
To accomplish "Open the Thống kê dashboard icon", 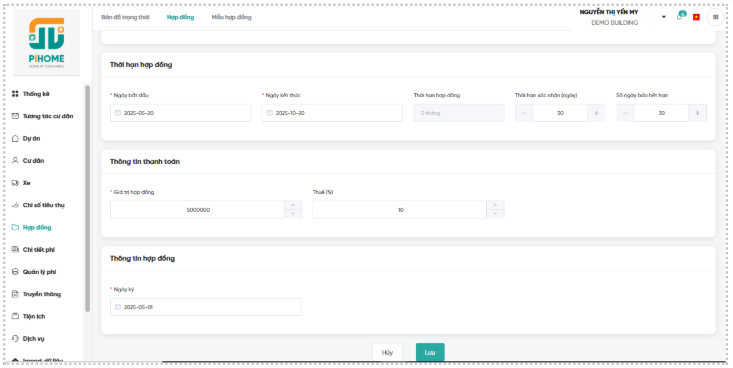I will coord(15,94).
